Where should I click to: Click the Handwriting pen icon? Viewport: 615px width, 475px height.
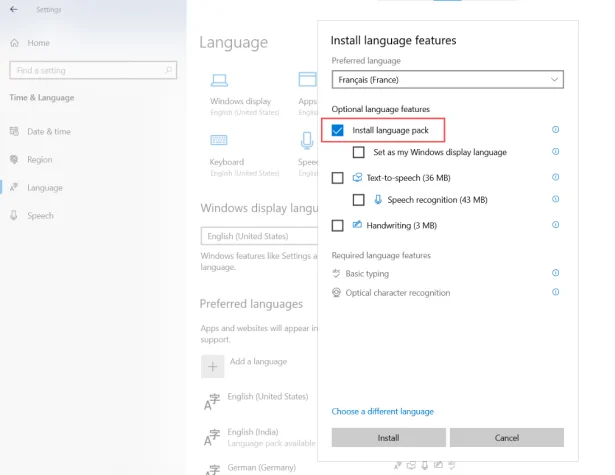click(357, 225)
